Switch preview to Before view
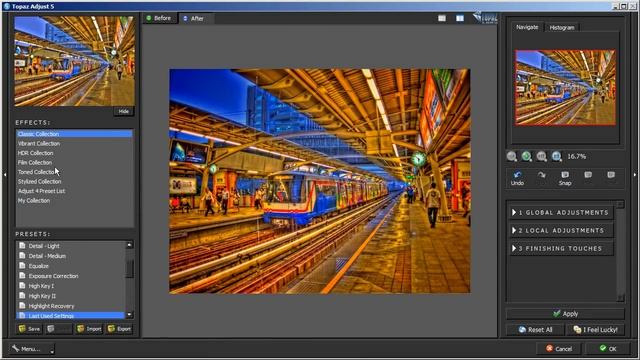Screen dimensions: 640x360 159,18
